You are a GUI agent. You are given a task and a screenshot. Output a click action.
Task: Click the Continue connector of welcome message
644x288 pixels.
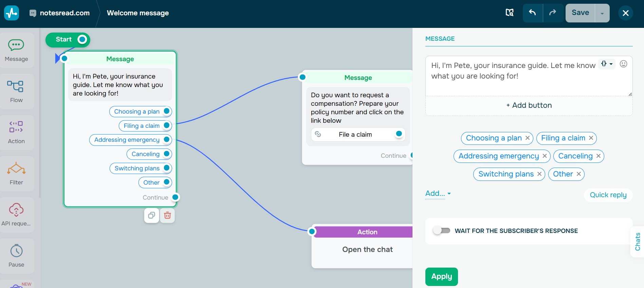(x=176, y=197)
